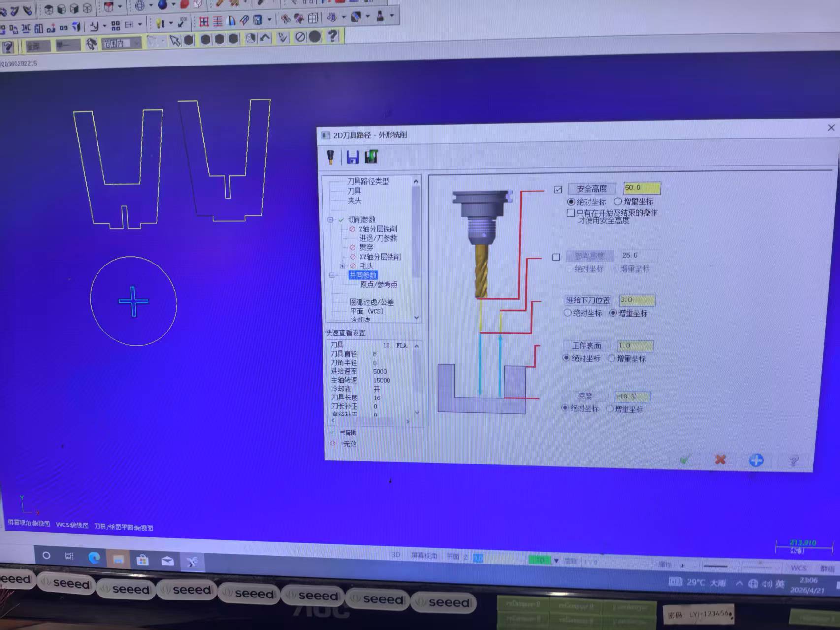Click the 深度 value input field
This screenshot has width=840, height=630.
[x=633, y=397]
